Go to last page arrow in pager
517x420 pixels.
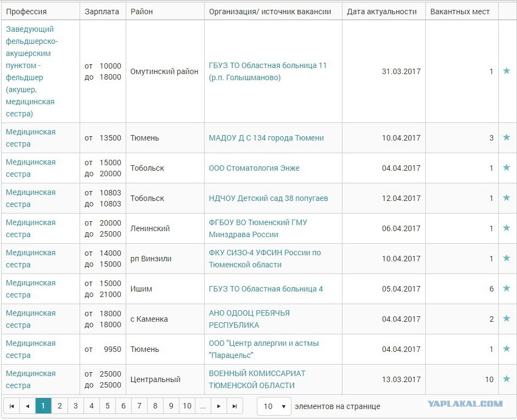pos(234,406)
